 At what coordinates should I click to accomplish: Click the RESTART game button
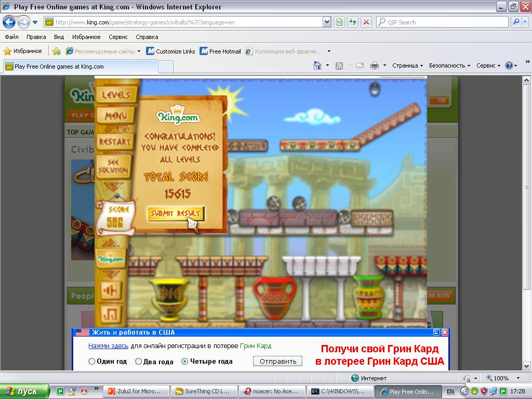(x=115, y=141)
